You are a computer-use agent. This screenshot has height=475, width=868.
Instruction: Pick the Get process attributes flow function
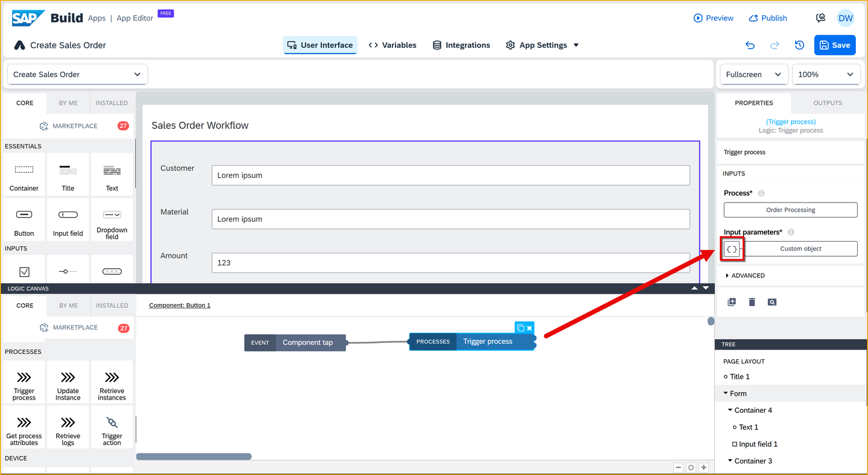[x=24, y=427]
